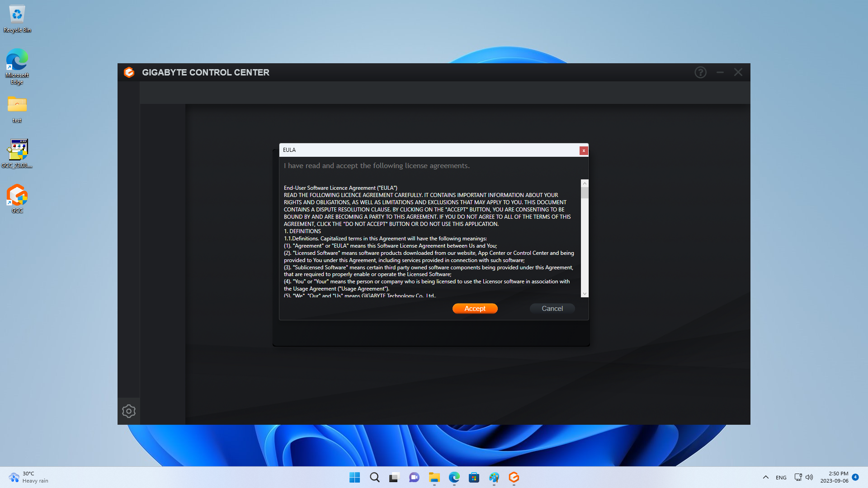Click the ENG language indicator
This screenshot has width=868, height=488.
(x=781, y=478)
